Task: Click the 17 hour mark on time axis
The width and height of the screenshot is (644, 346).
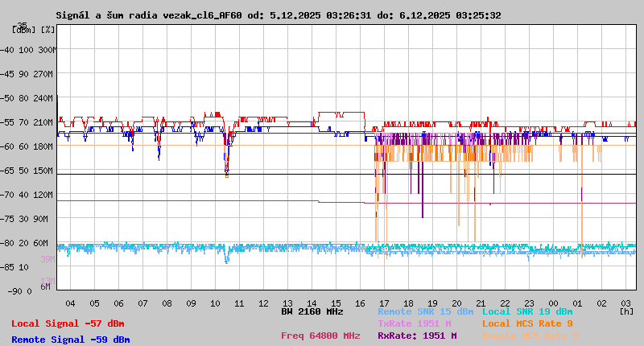Action: (384, 303)
